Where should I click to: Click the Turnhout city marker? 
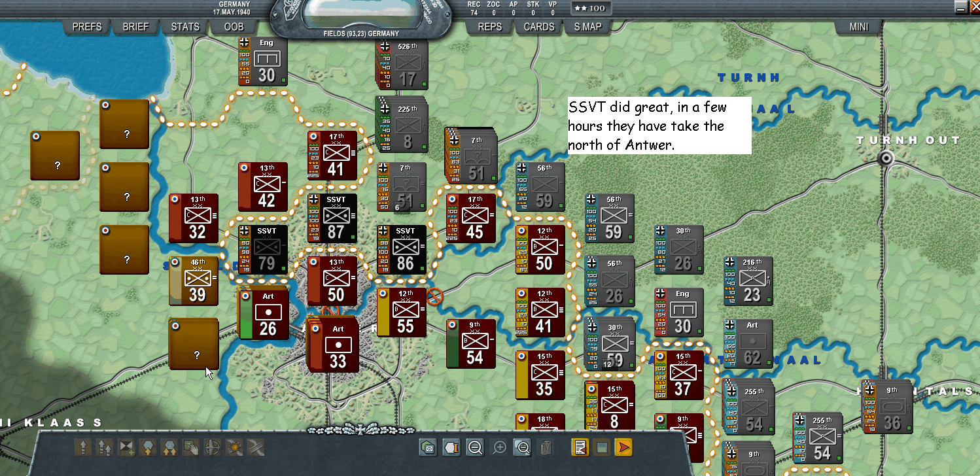(x=886, y=158)
